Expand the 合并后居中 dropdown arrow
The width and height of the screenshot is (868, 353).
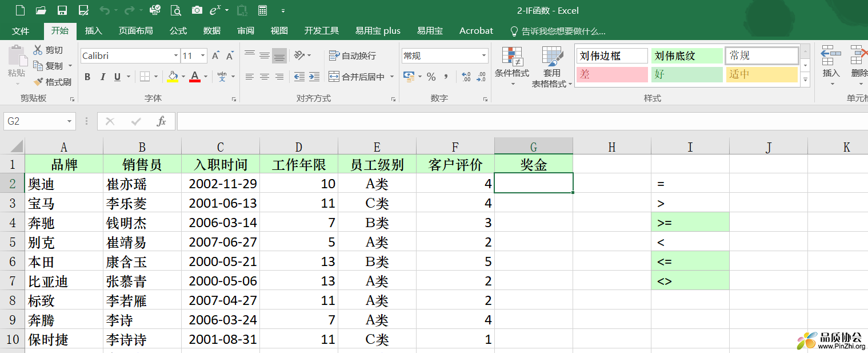coord(392,77)
